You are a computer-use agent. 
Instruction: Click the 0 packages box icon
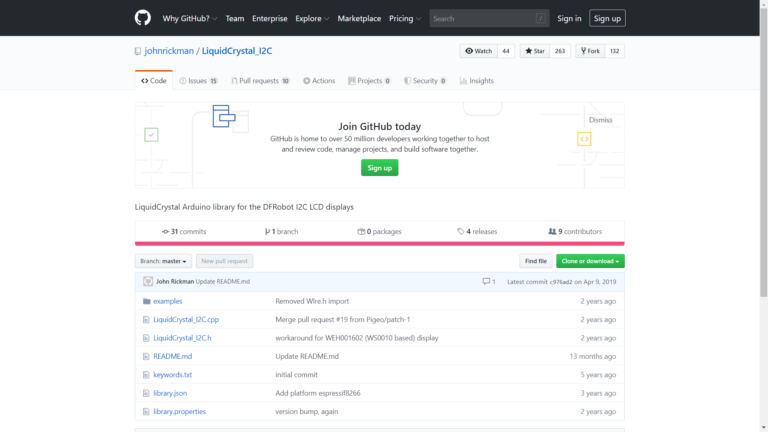coord(361,231)
